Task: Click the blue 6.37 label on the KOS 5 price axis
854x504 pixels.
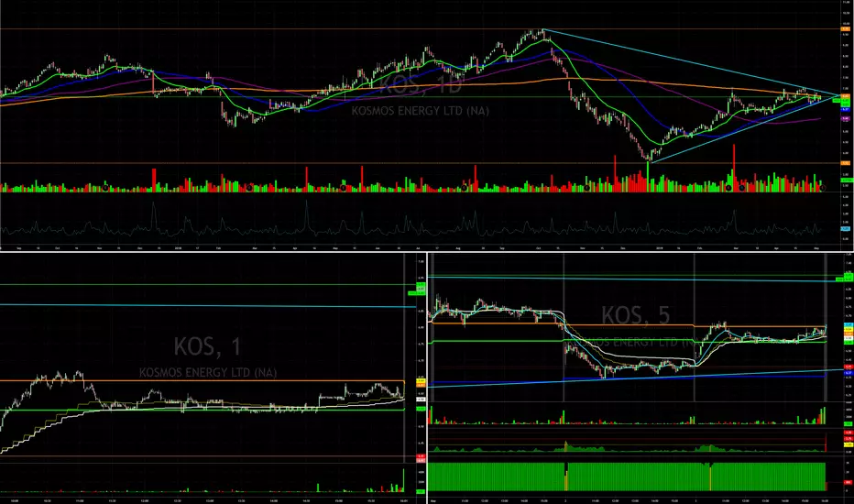Action: 848,373
